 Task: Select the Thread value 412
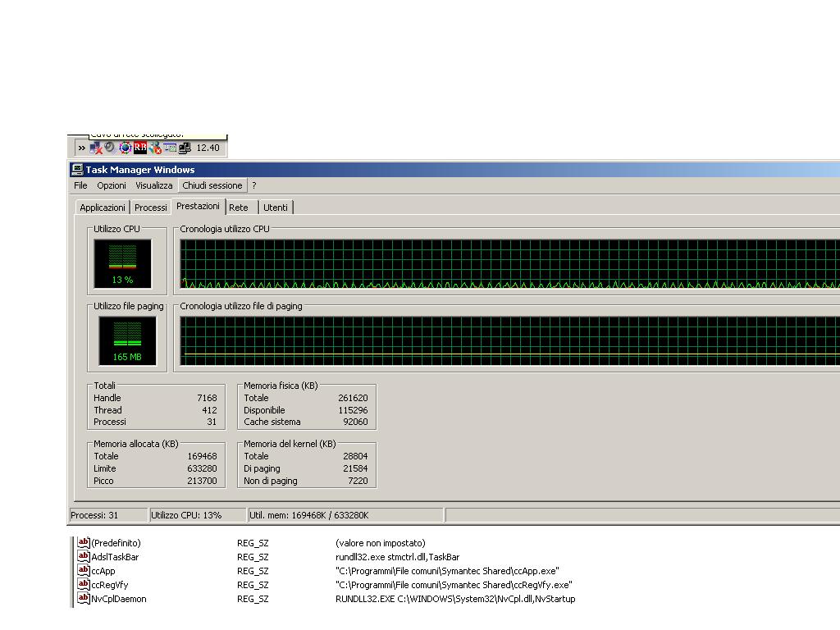(209, 410)
